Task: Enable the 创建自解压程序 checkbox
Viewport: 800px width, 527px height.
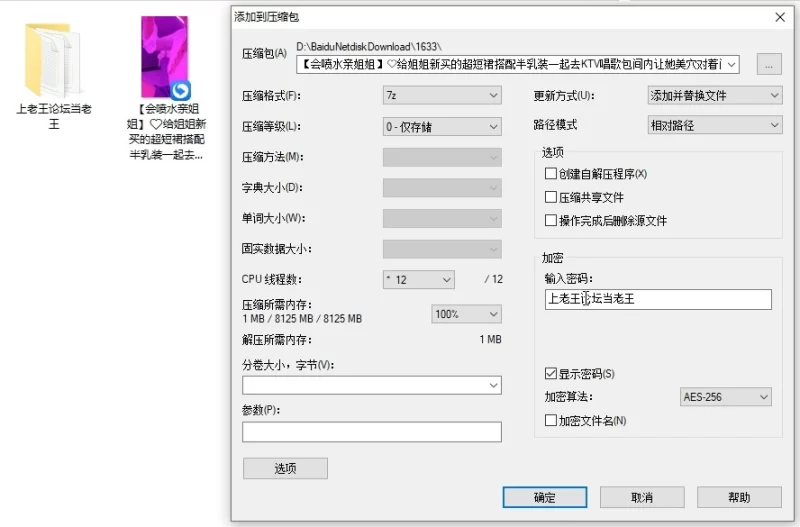Action: click(x=551, y=174)
